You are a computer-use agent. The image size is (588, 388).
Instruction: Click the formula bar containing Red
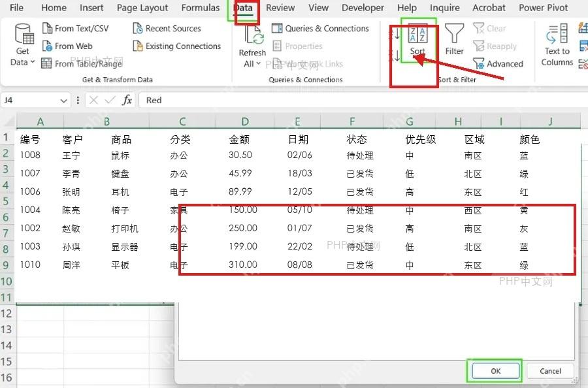point(363,100)
